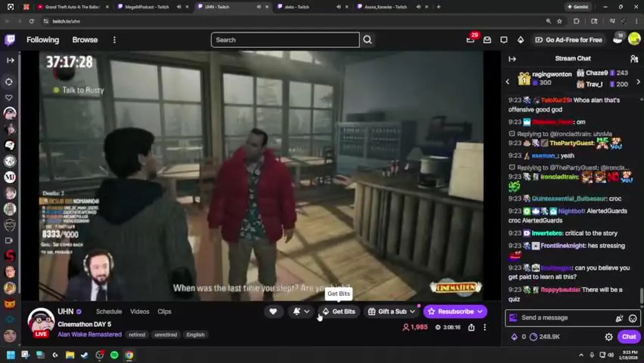Open the UHN channel name link
The image size is (644, 363).
(x=66, y=312)
